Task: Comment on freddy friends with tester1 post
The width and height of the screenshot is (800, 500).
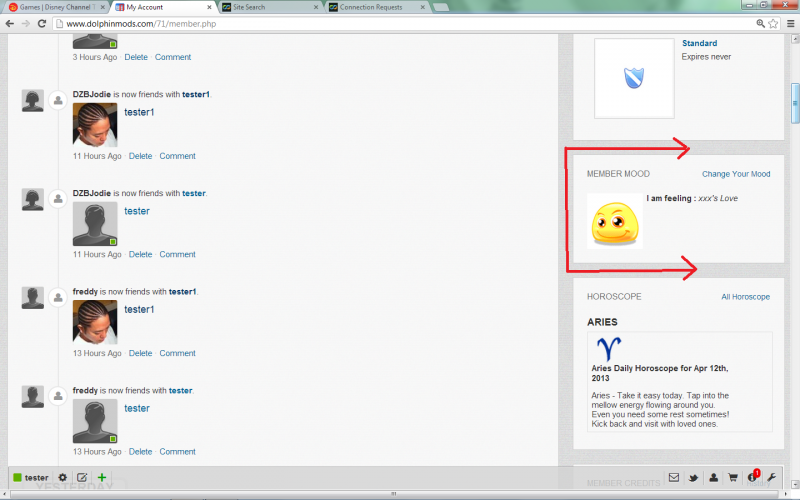Action: [x=178, y=353]
